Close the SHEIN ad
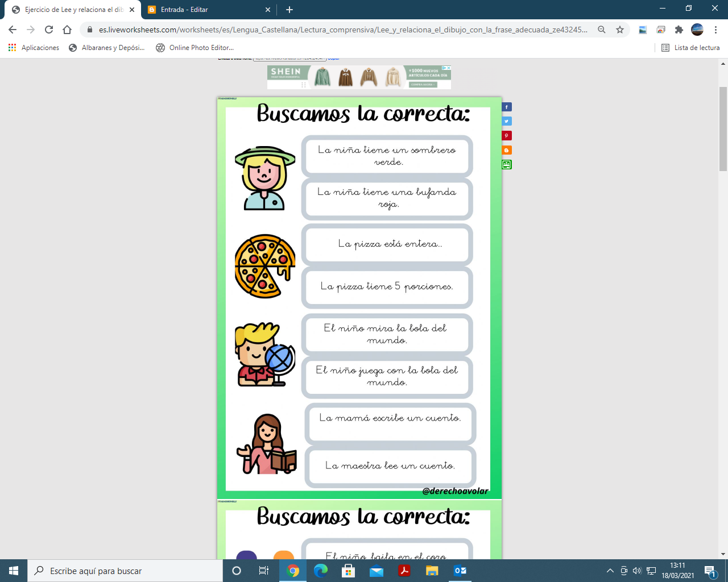 pyautogui.click(x=448, y=68)
